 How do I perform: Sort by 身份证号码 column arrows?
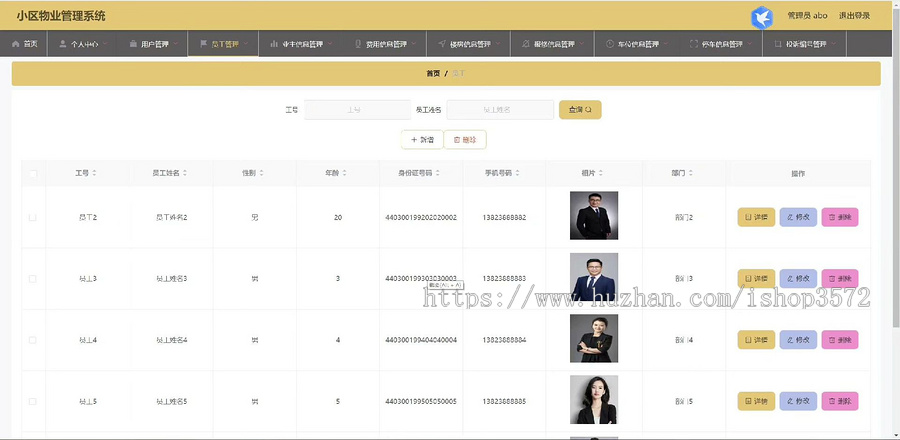pyautogui.click(x=437, y=173)
